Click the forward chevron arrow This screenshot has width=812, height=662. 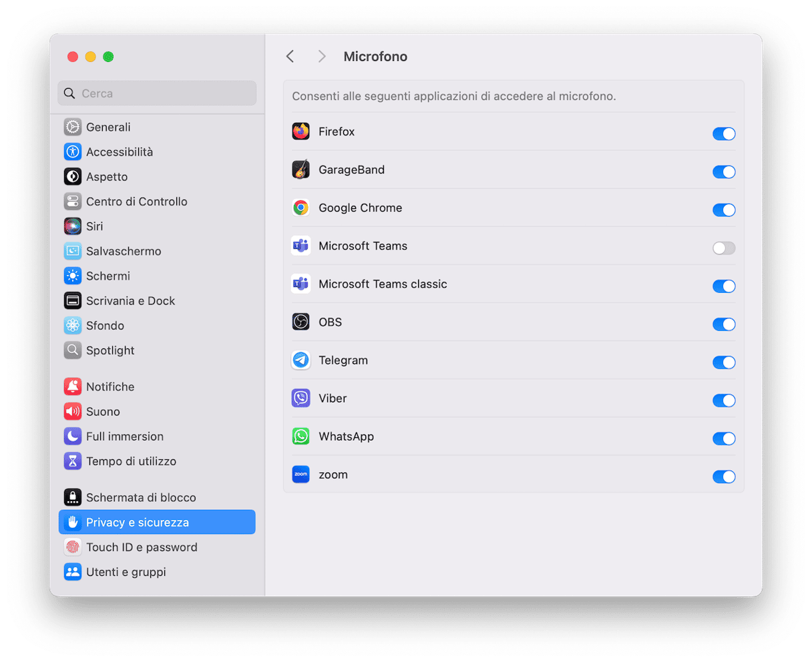point(321,57)
